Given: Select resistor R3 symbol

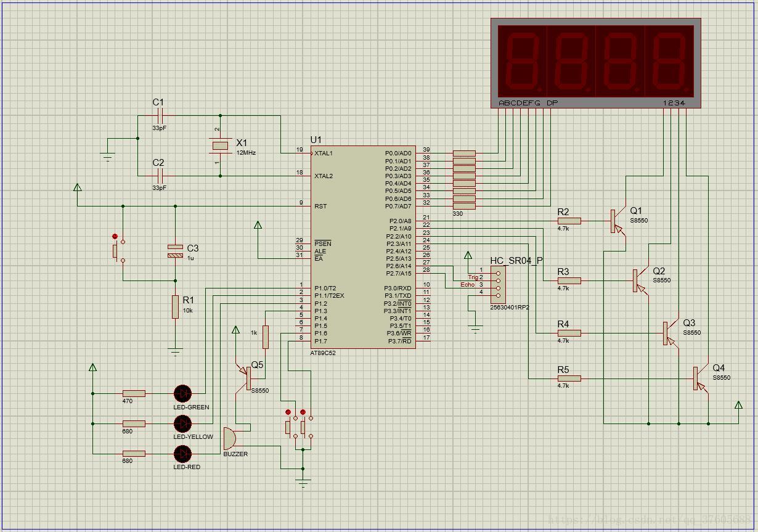Looking at the screenshot, I should [x=569, y=280].
